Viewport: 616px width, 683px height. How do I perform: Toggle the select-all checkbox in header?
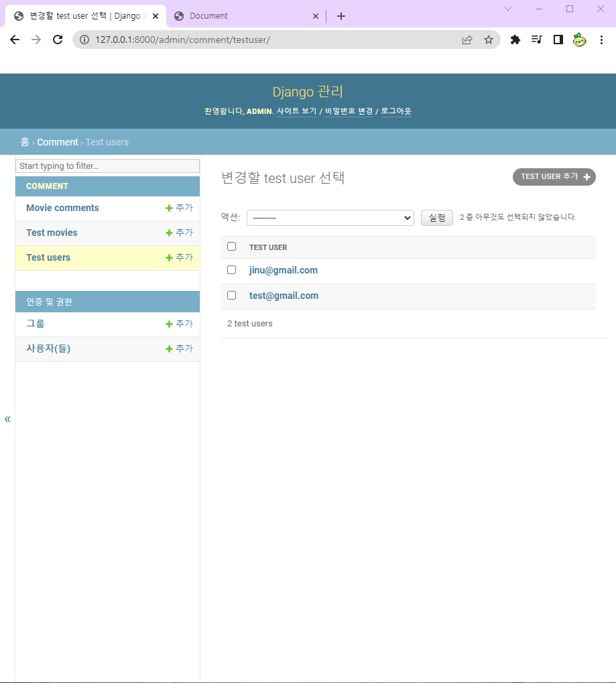click(x=232, y=247)
